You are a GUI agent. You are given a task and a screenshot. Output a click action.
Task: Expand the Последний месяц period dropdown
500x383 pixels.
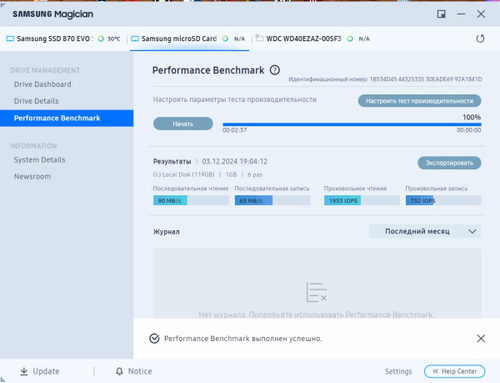pos(425,231)
